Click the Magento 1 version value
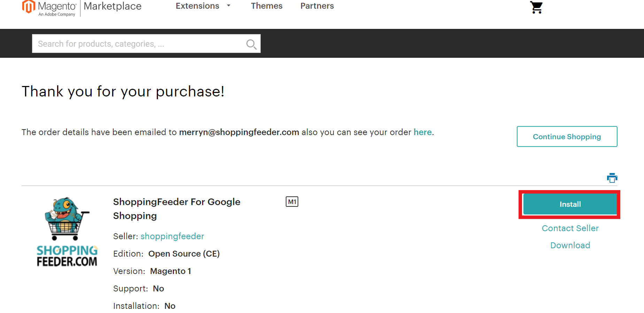 pyautogui.click(x=170, y=271)
